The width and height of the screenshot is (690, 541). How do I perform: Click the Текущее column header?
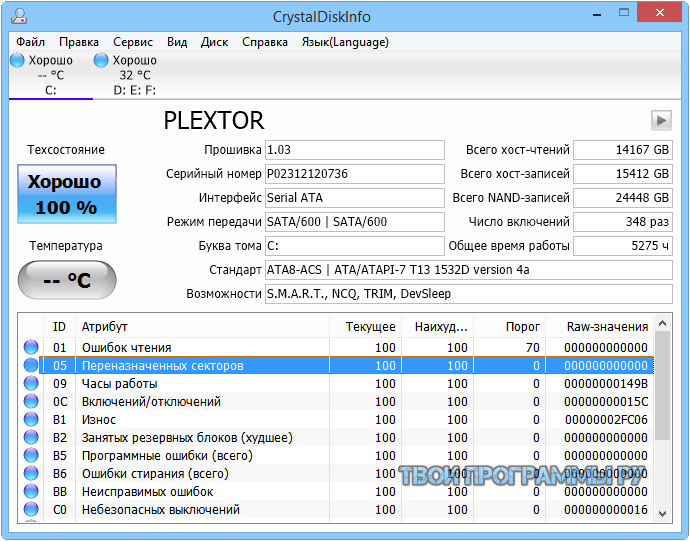tap(365, 327)
